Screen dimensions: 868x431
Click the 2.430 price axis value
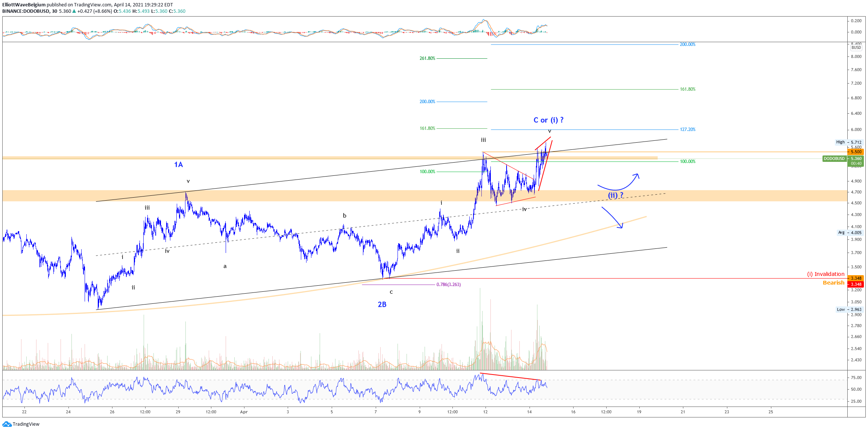click(856, 360)
